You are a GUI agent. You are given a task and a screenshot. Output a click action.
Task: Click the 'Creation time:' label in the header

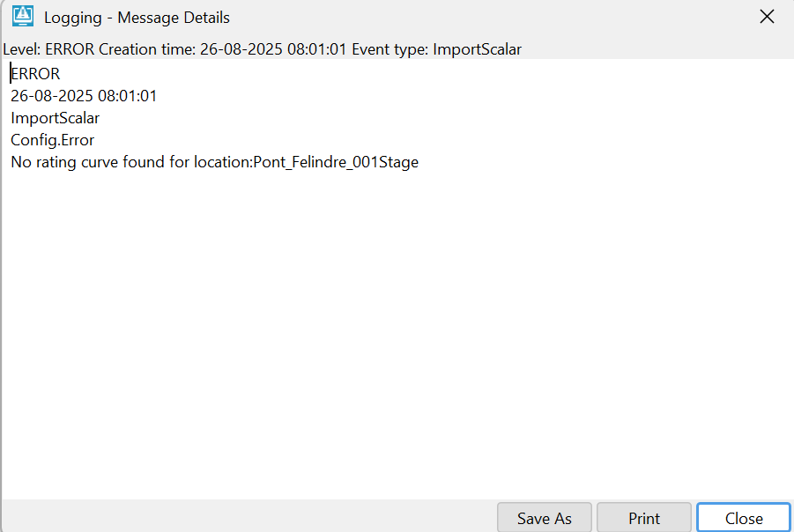[x=147, y=49]
